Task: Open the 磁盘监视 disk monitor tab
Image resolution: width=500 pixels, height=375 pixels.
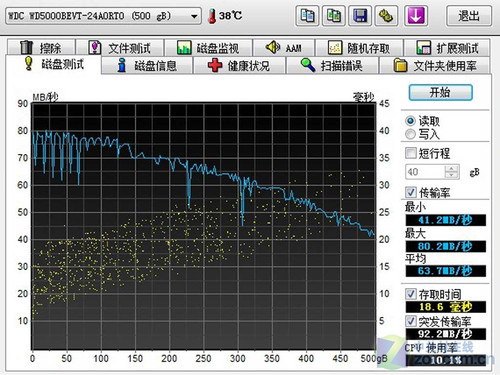Action: tap(208, 48)
